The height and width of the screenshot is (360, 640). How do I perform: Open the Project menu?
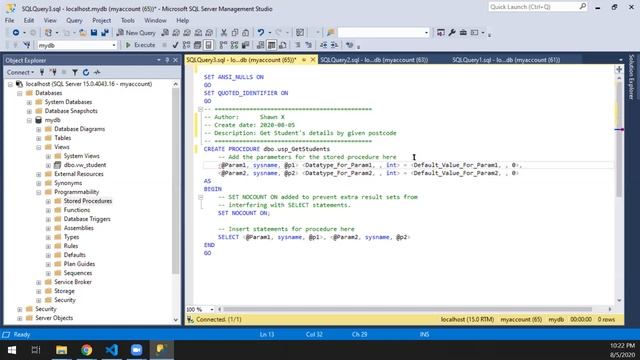[x=101, y=20]
